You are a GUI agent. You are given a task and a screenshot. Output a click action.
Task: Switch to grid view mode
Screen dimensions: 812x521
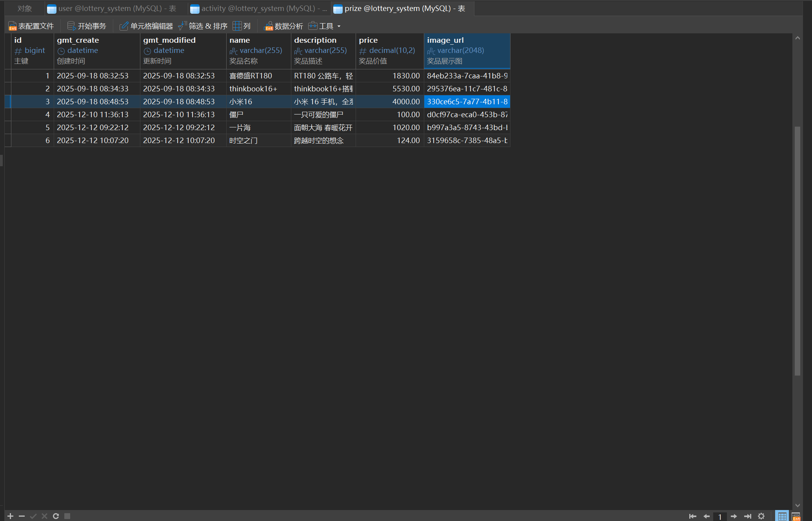(782, 516)
